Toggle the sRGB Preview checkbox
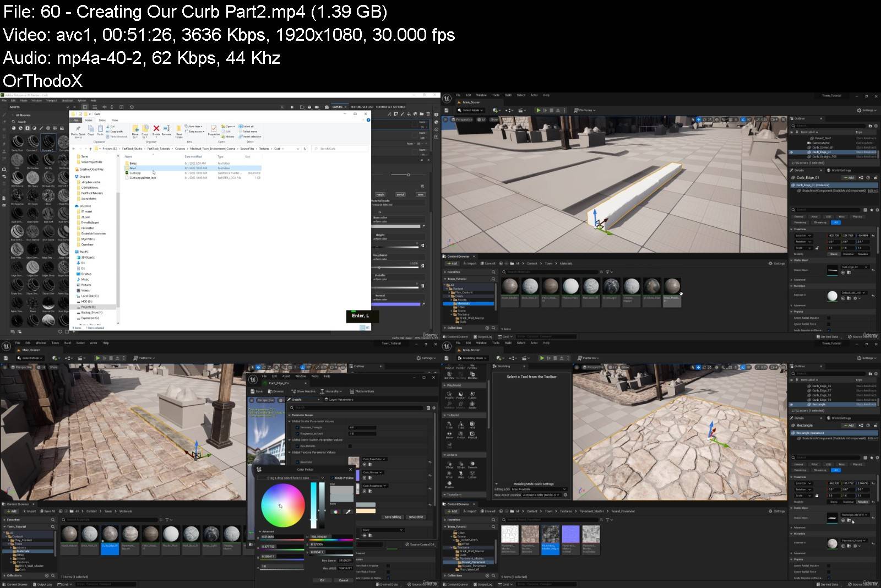This screenshot has width=881, height=588. coord(332,478)
